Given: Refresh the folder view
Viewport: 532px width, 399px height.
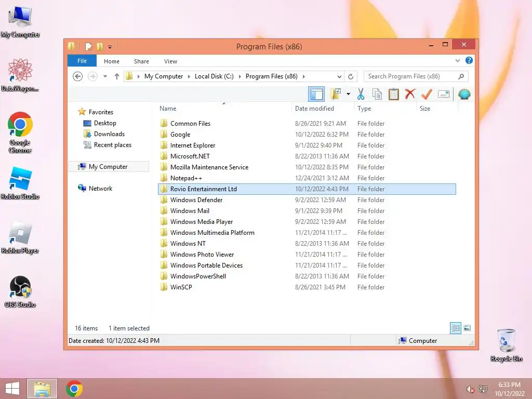Looking at the screenshot, I should (351, 76).
